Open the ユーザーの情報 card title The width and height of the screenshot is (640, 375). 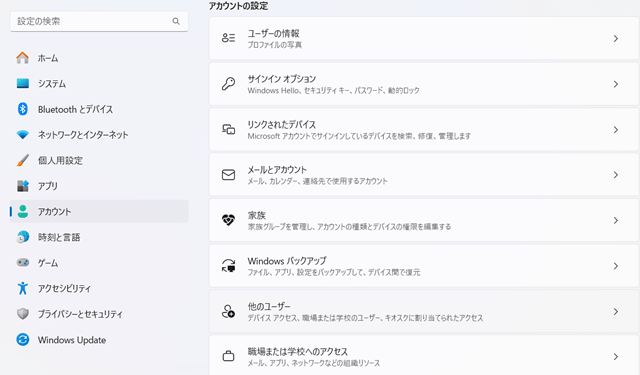(x=273, y=33)
